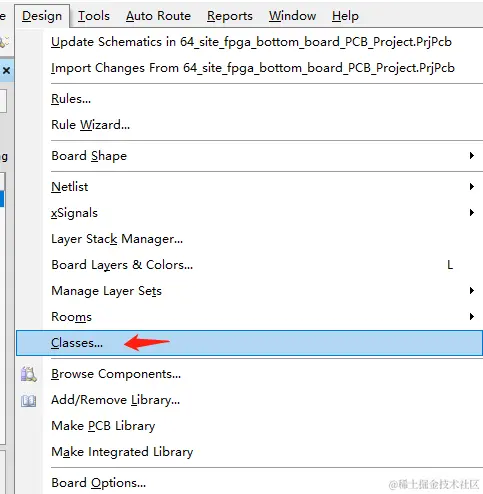
Task: Expand the Rooms submenu
Action: pos(250,317)
